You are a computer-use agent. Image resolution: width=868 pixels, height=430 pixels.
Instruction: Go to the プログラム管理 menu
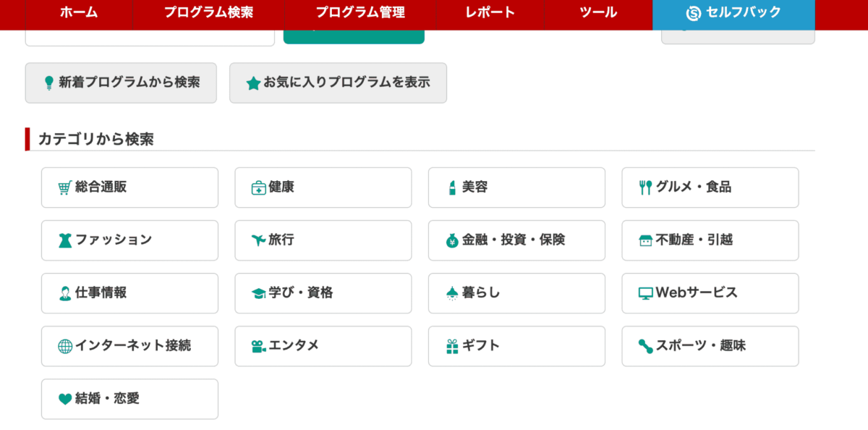pos(360,12)
